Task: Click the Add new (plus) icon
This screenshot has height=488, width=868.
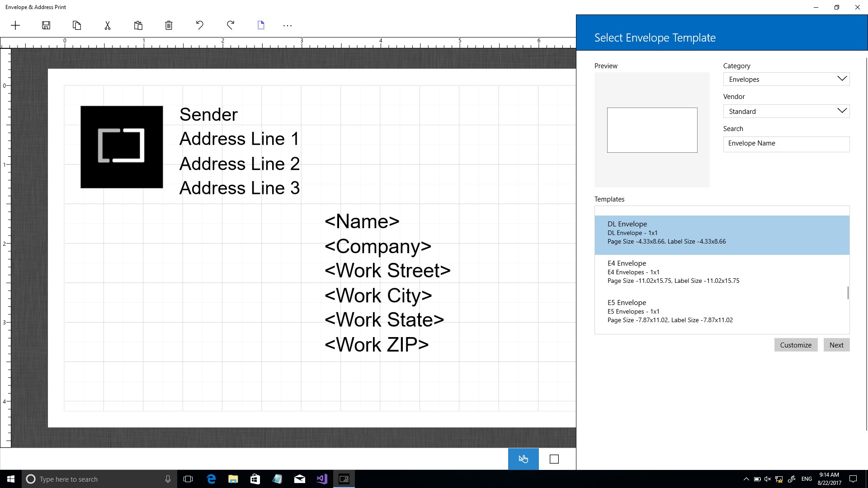Action: pos(15,25)
